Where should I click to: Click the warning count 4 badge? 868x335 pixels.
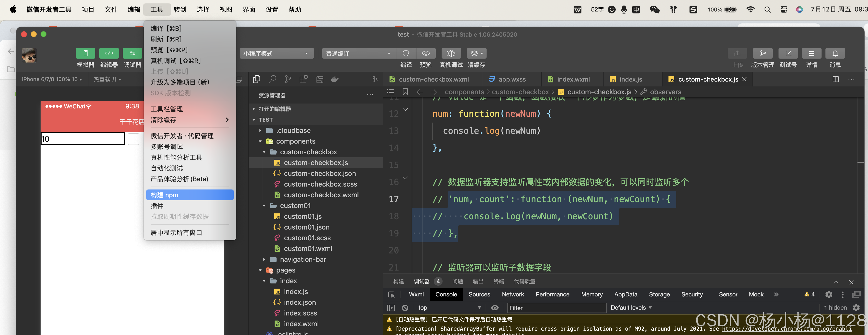tap(809, 295)
